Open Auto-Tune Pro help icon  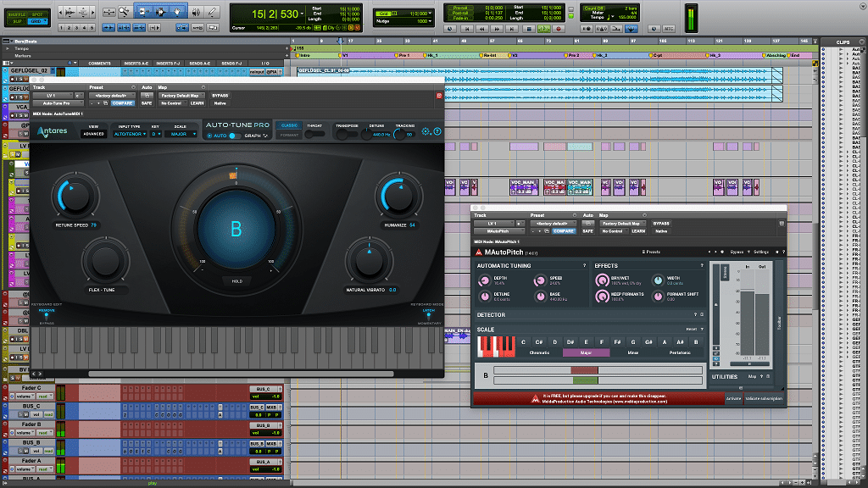pos(437,131)
